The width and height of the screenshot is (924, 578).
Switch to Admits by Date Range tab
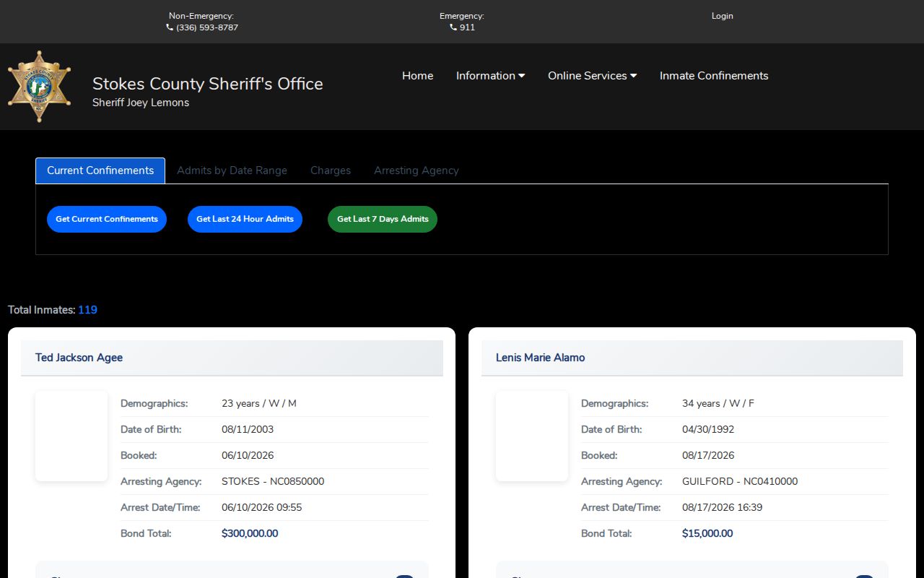(232, 171)
